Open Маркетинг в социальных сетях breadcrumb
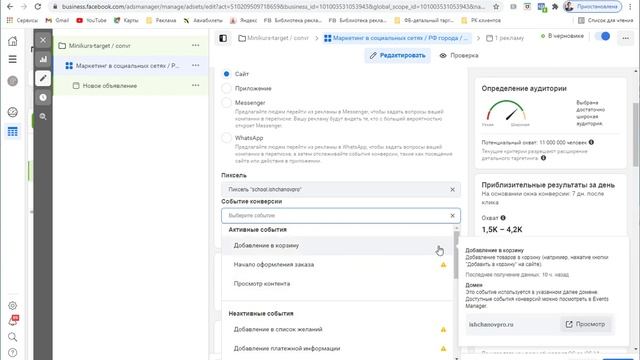 tap(397, 38)
